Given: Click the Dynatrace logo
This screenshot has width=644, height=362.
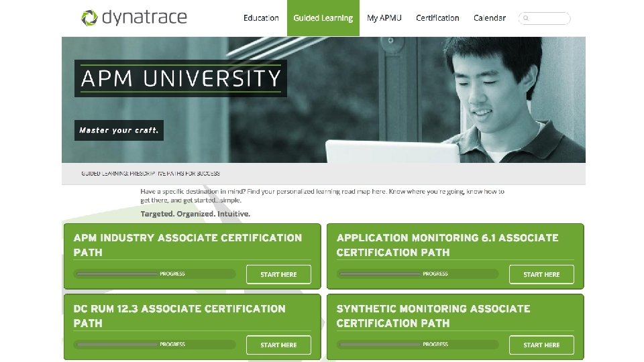Looking at the screenshot, I should coord(134,17).
